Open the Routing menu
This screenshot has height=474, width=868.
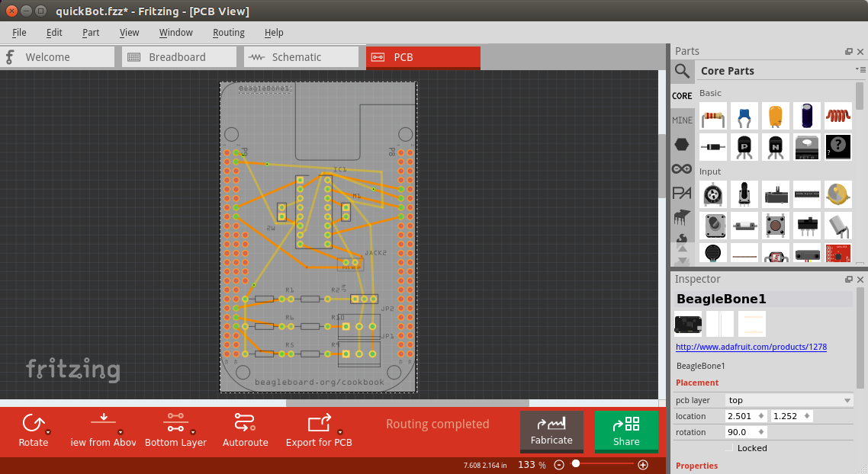point(228,32)
